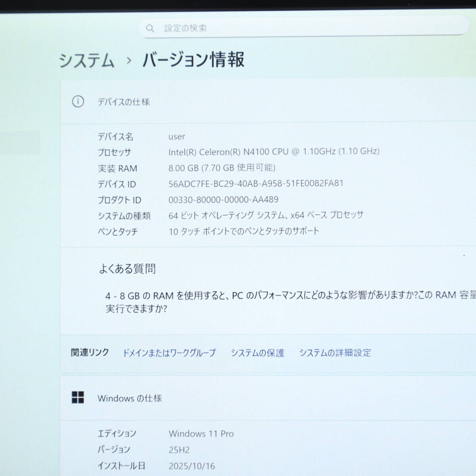This screenshot has width=476, height=476.
Task: Click the Windows logo icon
Action: point(78,397)
